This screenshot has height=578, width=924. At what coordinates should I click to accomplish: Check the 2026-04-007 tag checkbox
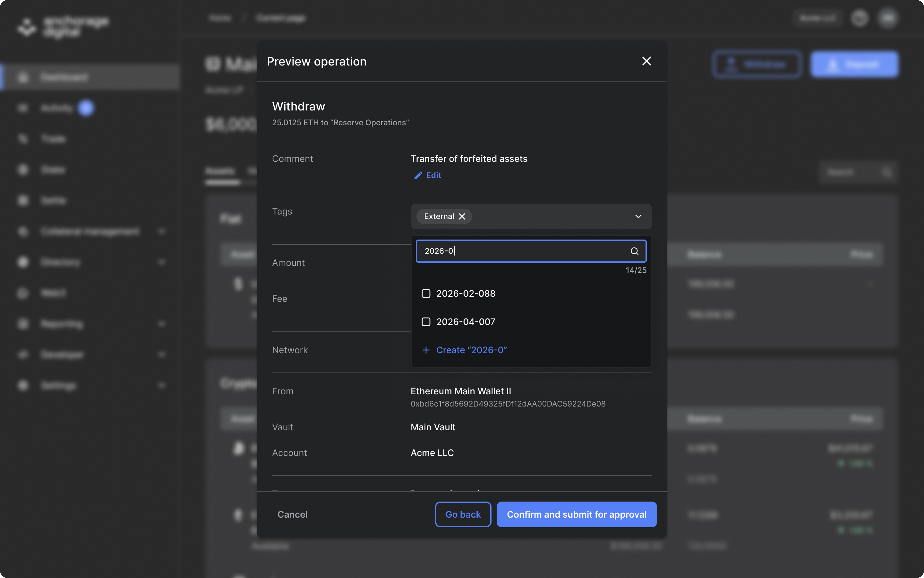click(x=426, y=322)
